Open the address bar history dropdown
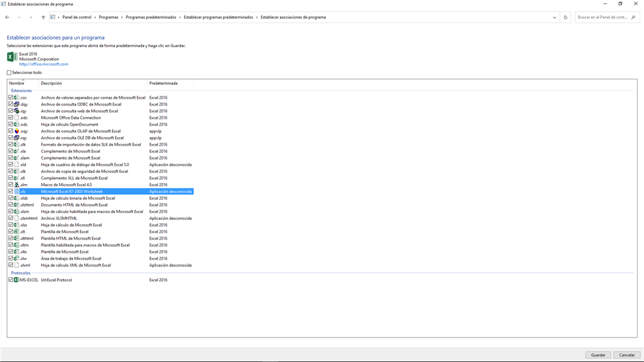 pyautogui.click(x=555, y=17)
